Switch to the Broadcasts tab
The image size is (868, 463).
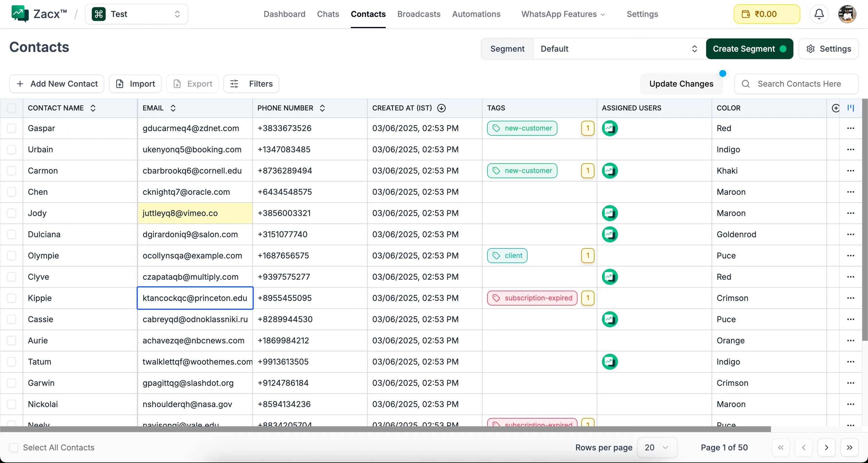tap(418, 14)
